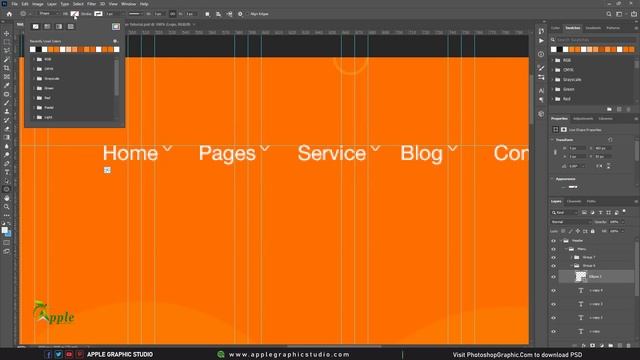
Task: Open path operations icon in options bar
Action: tap(207, 14)
